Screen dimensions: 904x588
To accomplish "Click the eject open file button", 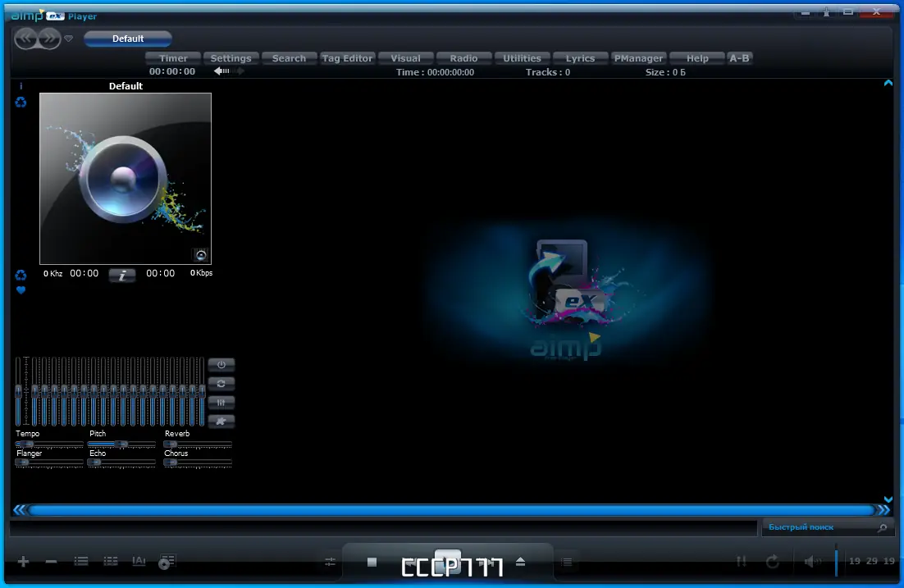I will click(x=520, y=562).
